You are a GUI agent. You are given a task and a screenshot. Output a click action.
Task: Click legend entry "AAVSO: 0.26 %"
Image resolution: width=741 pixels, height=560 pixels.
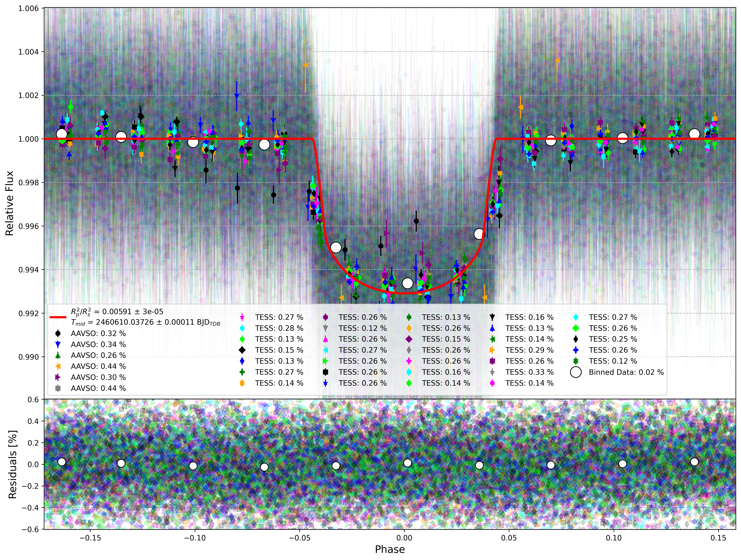click(98, 356)
